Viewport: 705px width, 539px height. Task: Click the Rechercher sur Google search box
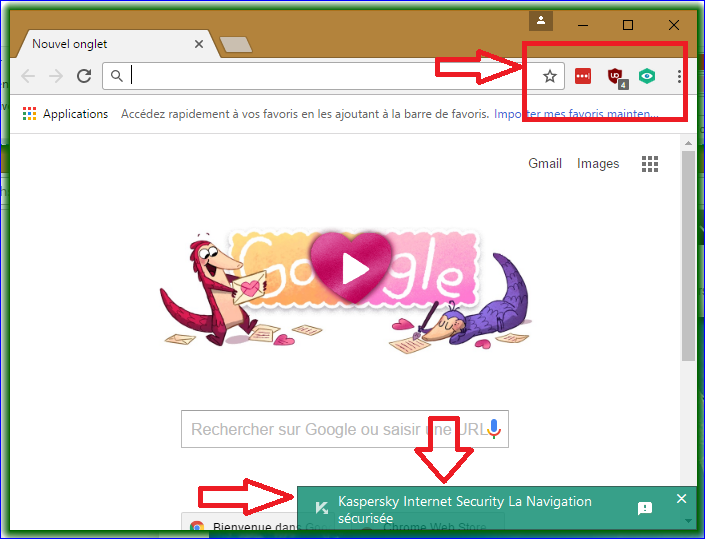(x=344, y=429)
